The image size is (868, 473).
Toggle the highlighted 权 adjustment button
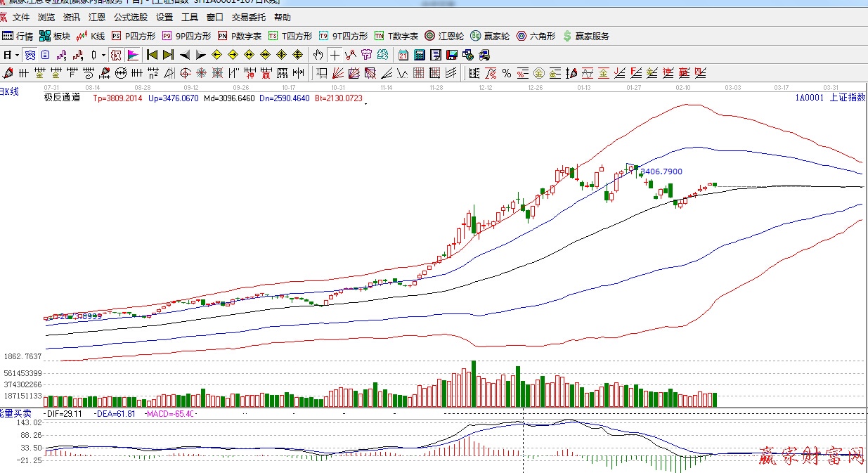pyautogui.click(x=116, y=55)
